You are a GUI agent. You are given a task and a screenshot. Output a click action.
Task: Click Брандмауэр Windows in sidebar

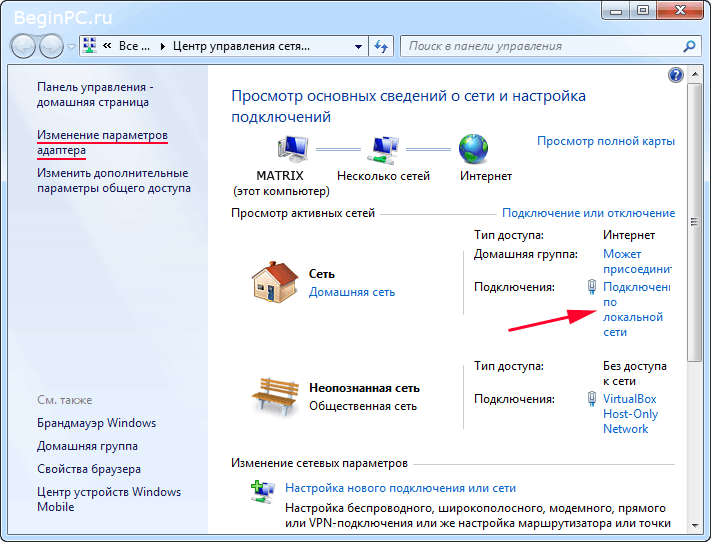click(x=97, y=423)
